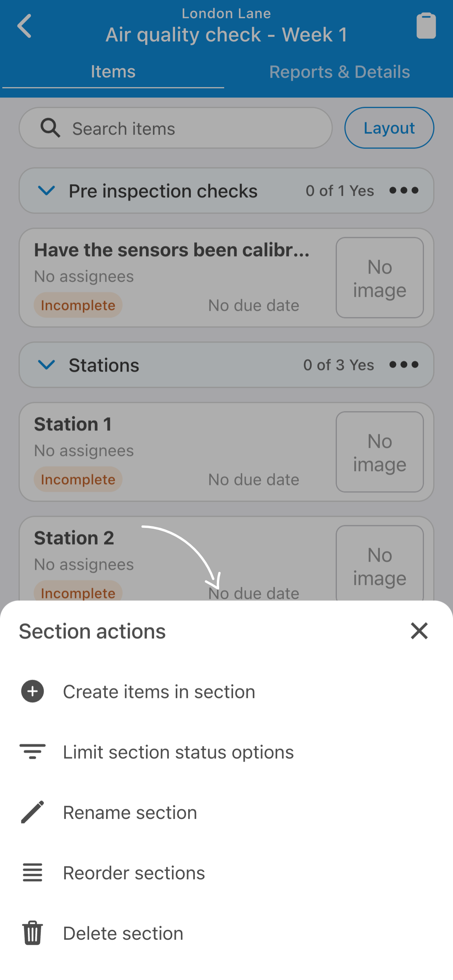
Task: Tap the trash icon for Delete section
Action: 33,933
